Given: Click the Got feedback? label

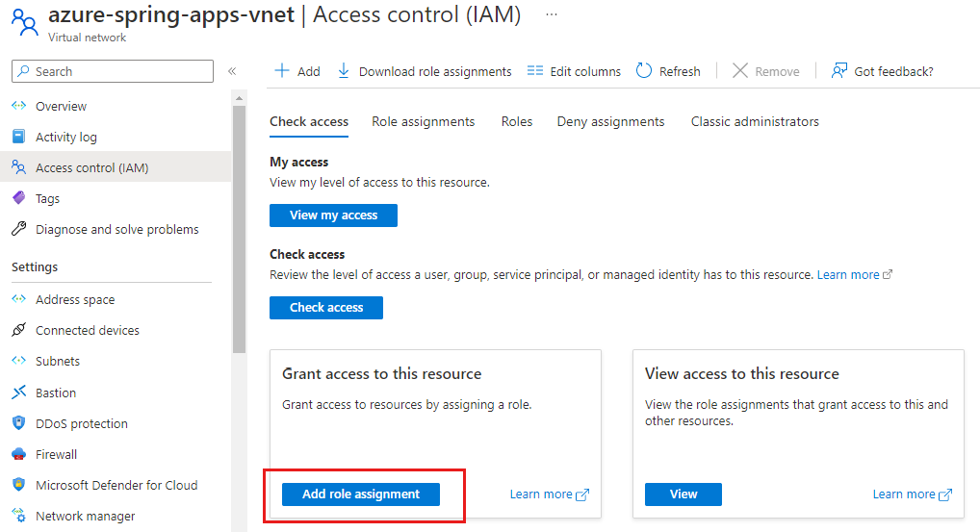Looking at the screenshot, I should [893, 71].
